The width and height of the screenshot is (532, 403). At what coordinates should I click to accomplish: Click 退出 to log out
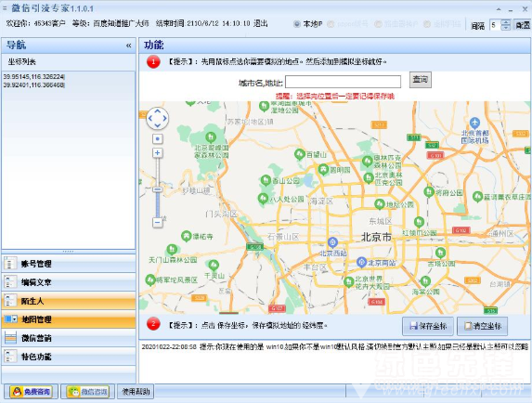[261, 23]
